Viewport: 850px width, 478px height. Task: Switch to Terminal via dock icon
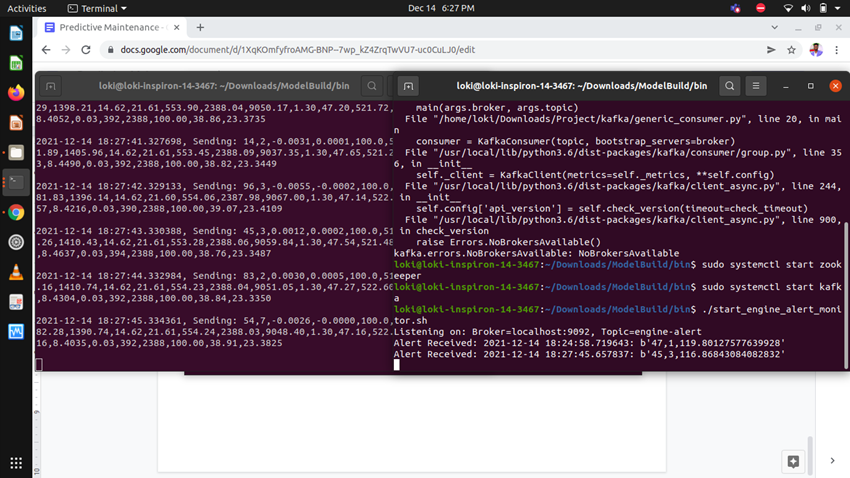click(x=16, y=182)
